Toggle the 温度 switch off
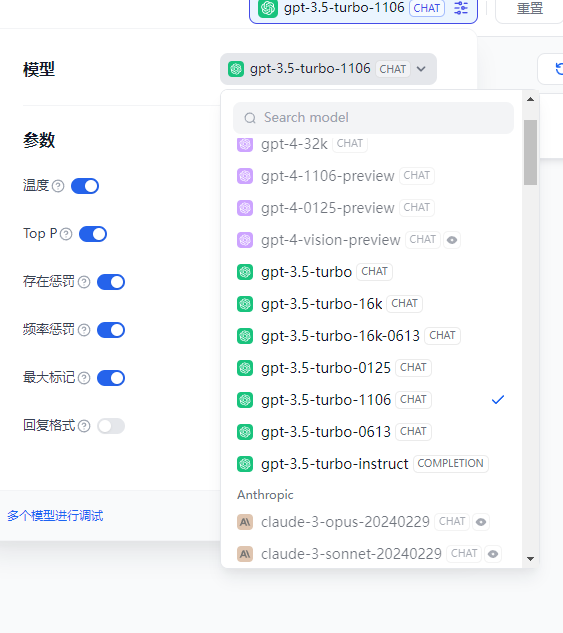 click(85, 186)
